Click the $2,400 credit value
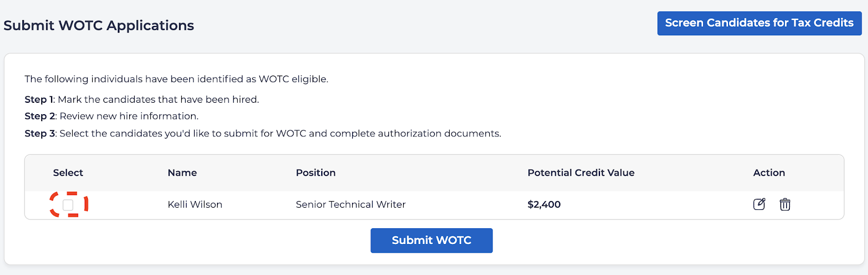The width and height of the screenshot is (868, 275). pyautogui.click(x=544, y=204)
